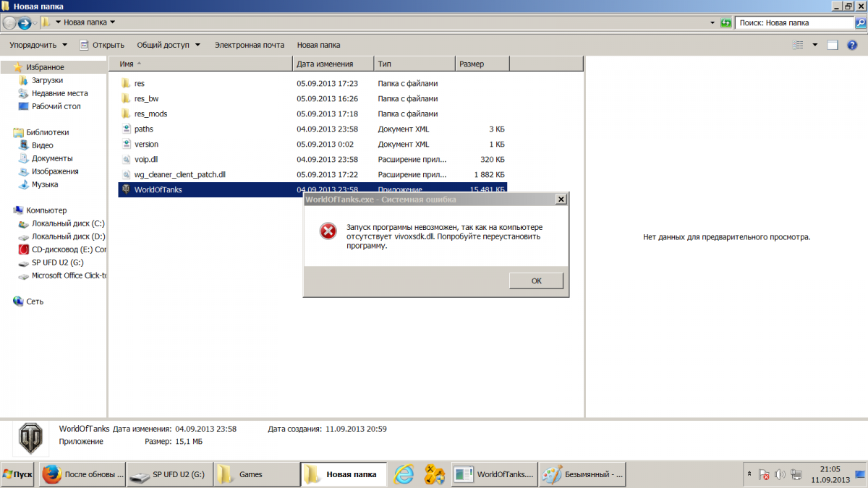Click Библиотеки in navigation pane
This screenshot has height=488, width=868.
coord(47,132)
